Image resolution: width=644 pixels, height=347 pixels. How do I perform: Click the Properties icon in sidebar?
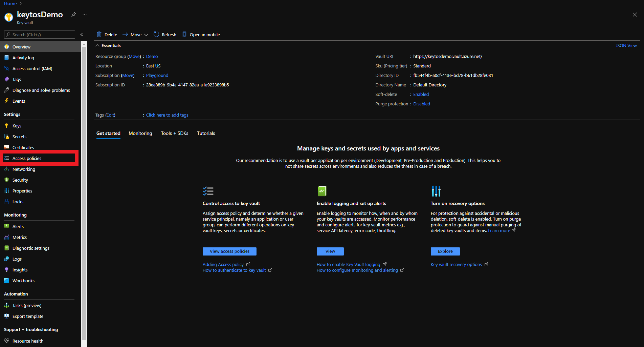coord(6,191)
